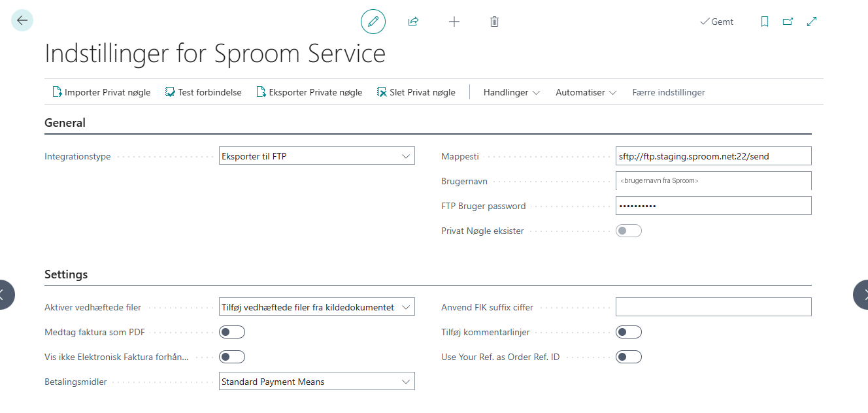Image resolution: width=868 pixels, height=413 pixels.
Task: Collapse the Settings section header
Action: 66,274
